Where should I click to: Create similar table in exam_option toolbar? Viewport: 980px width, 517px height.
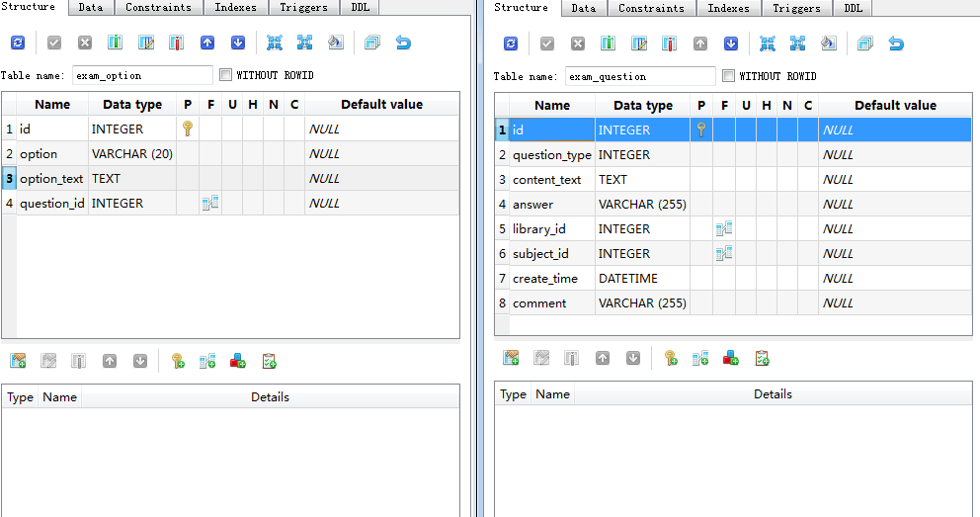pos(372,43)
